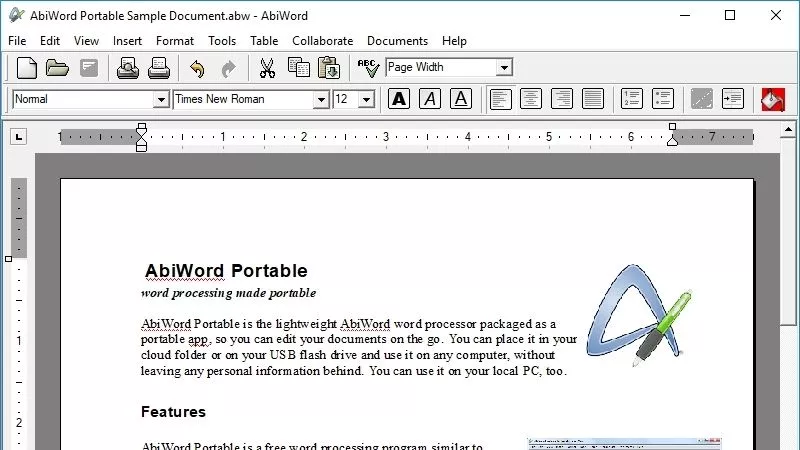Click the tab stop type button left of ruler
This screenshot has height=450, width=800.
[18, 137]
